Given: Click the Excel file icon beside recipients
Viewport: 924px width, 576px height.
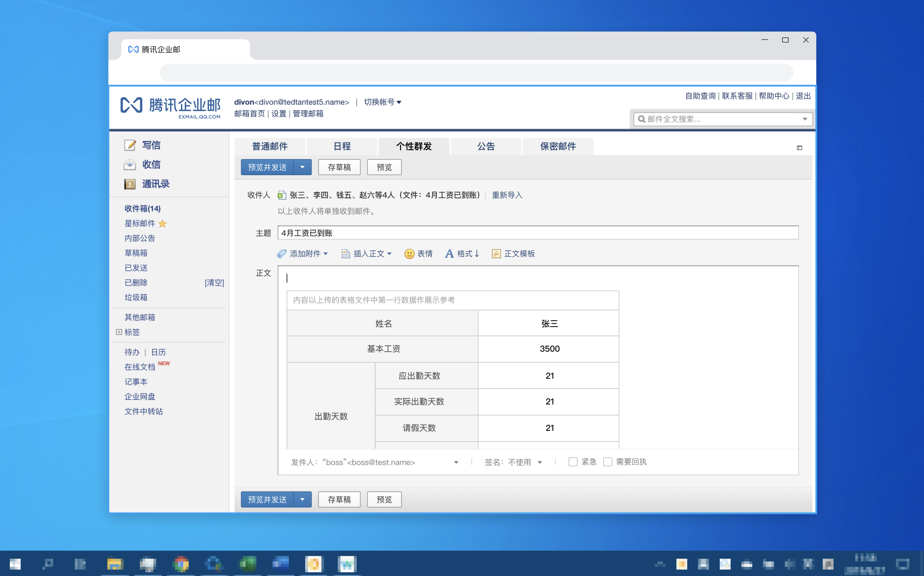Looking at the screenshot, I should (282, 195).
